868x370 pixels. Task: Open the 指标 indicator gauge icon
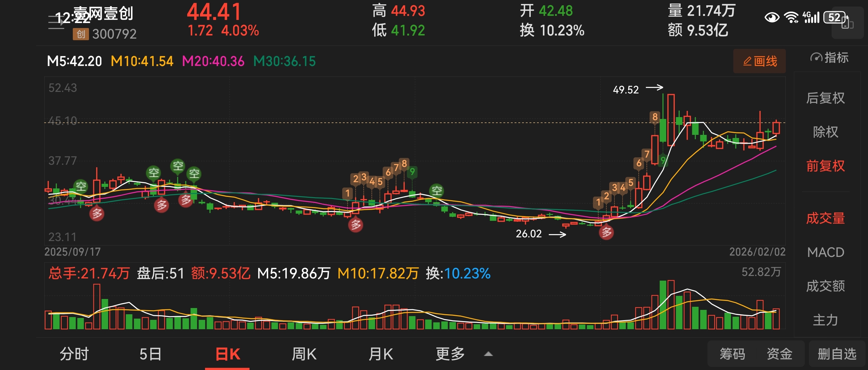(816, 58)
